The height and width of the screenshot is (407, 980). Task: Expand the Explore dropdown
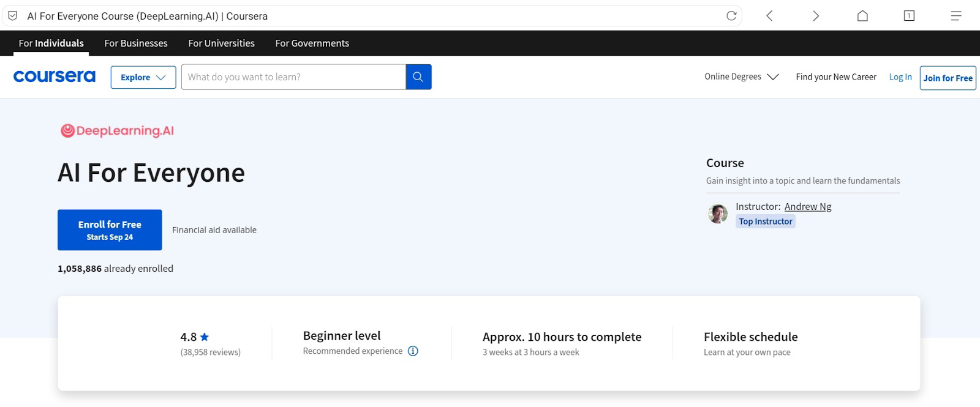pyautogui.click(x=143, y=77)
